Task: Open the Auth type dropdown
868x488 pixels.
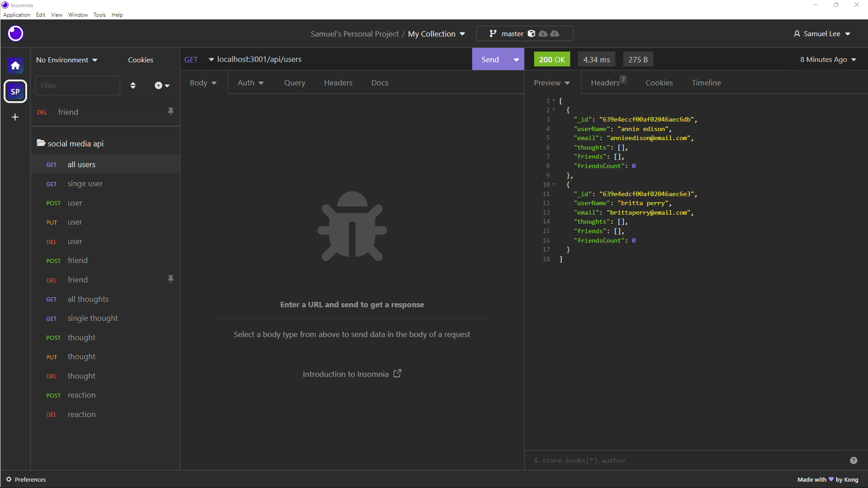Action: click(x=251, y=83)
